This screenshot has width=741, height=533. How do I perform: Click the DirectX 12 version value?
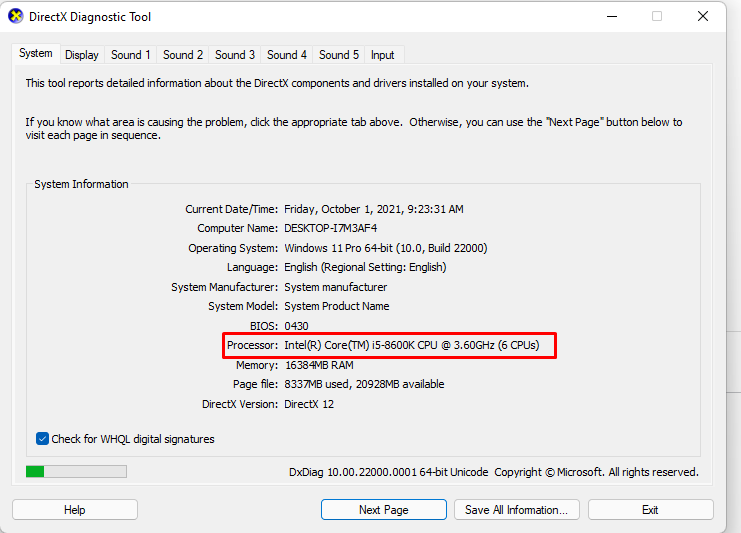click(x=309, y=404)
